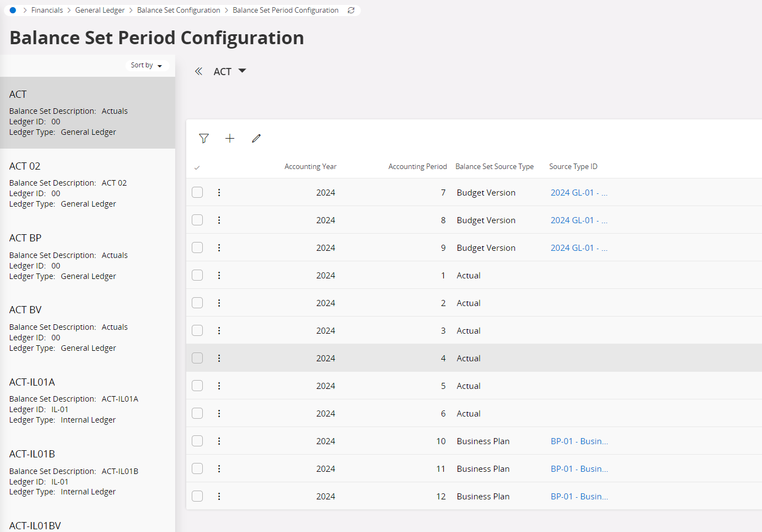Collapse the panel using the double-chevron icon
The image size is (762, 532).
point(199,71)
